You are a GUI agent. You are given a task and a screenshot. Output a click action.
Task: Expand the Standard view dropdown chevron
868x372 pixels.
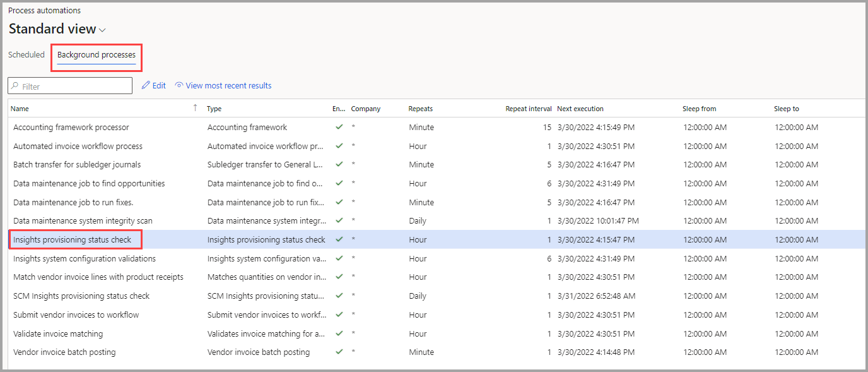[x=103, y=30]
